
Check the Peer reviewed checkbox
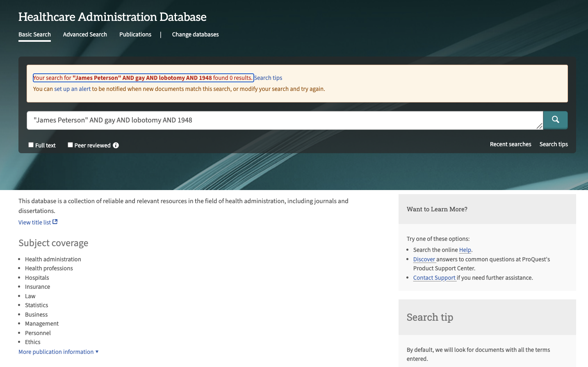(70, 145)
